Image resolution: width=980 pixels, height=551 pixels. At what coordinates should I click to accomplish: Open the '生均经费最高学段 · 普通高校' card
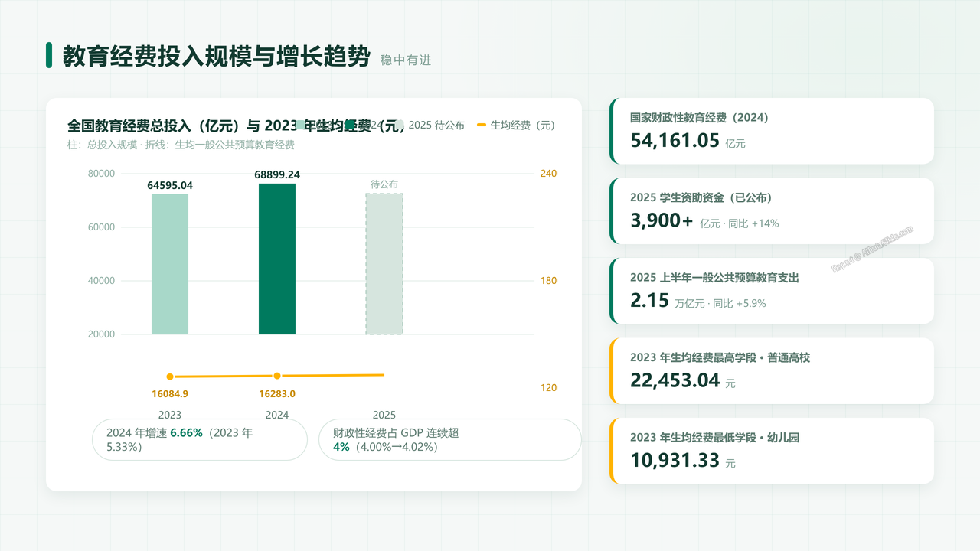pyautogui.click(x=772, y=370)
